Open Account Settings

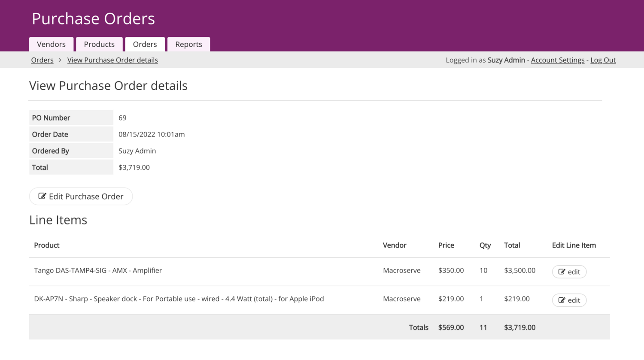click(557, 60)
